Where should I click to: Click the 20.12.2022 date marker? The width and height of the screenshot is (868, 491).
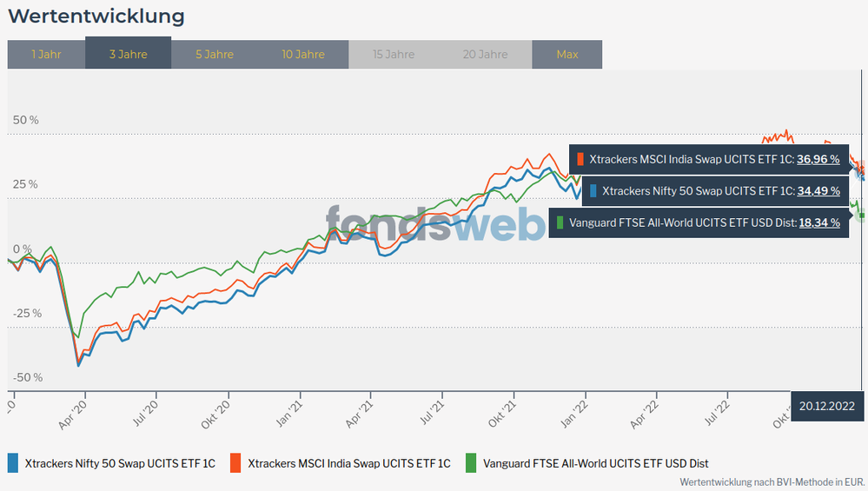coord(827,406)
